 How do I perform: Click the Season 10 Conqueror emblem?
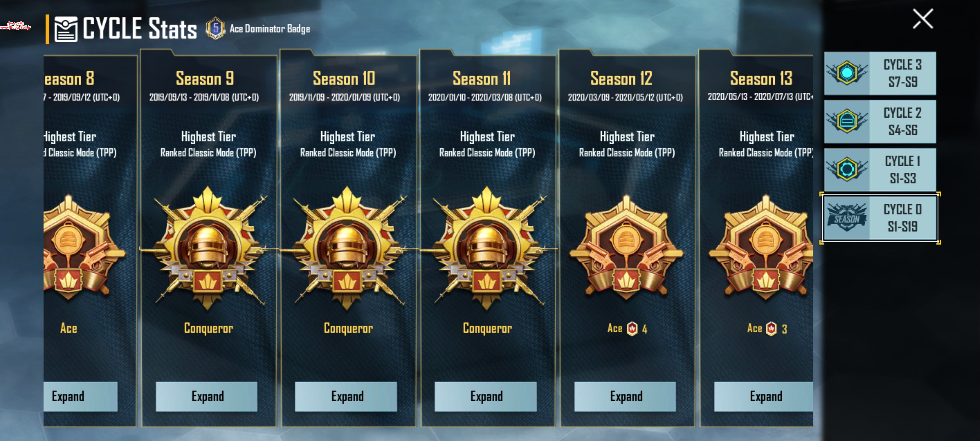tap(347, 248)
